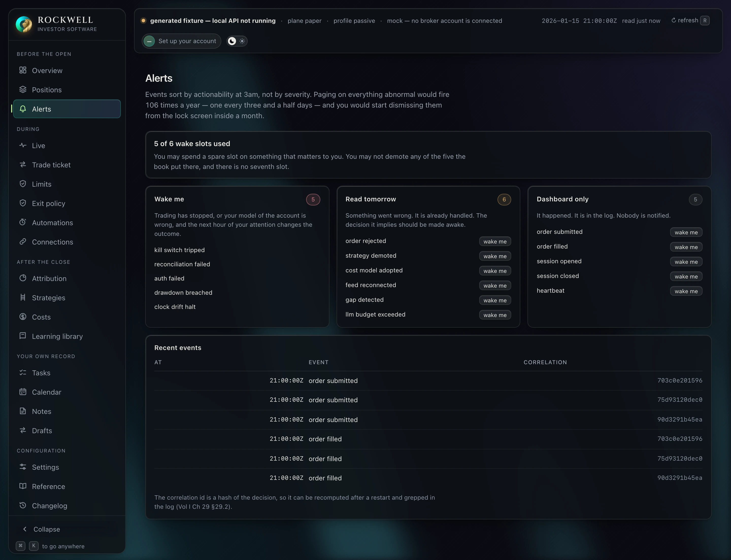731x560 pixels.
Task: Set llm budget exceeded to wake me
Action: coord(495,315)
